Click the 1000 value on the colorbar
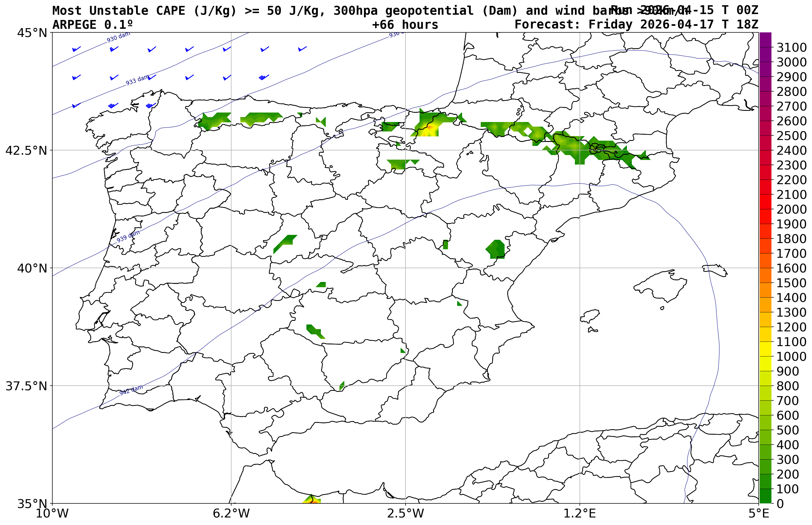The height and width of the screenshot is (525, 812). [x=791, y=357]
